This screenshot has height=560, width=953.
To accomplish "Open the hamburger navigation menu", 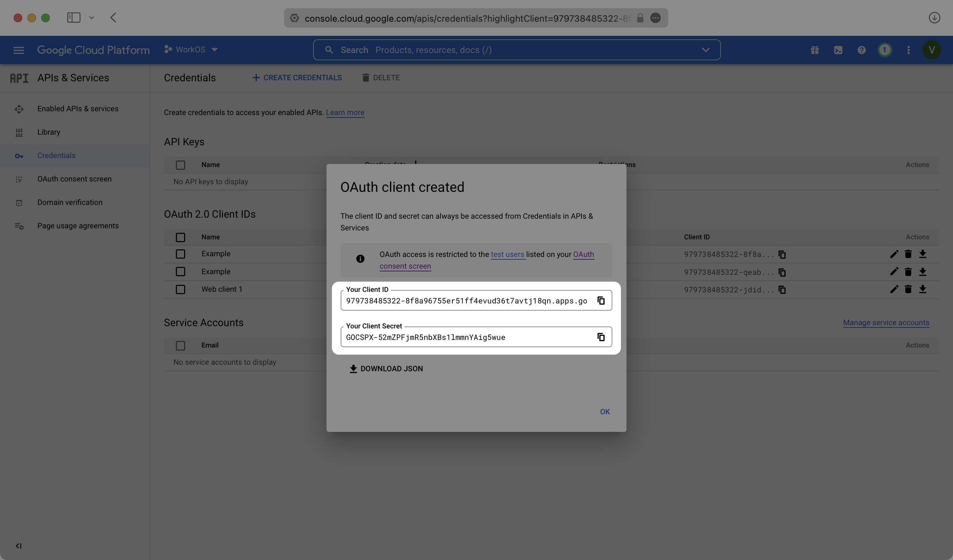I will pyautogui.click(x=19, y=50).
